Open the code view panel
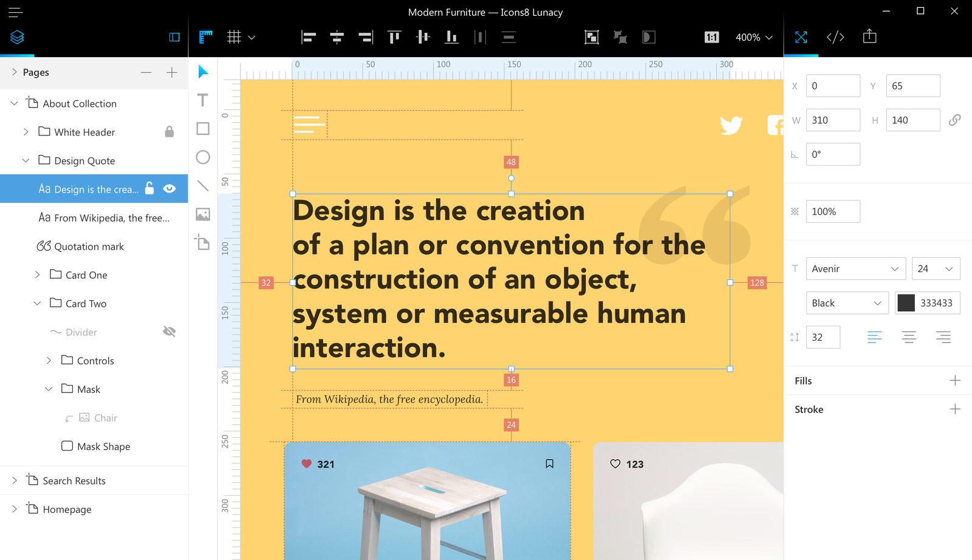Image resolution: width=972 pixels, height=560 pixels. (835, 37)
